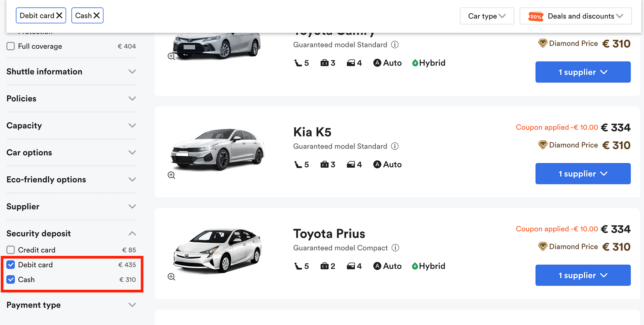Click the Toyota Camry zoom magnifier icon
The image size is (644, 325).
[171, 56]
